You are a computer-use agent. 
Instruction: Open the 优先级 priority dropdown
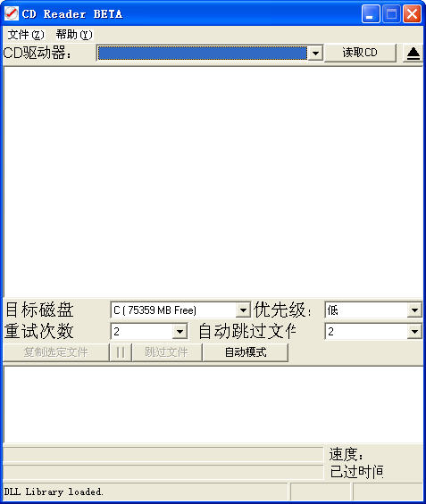[414, 310]
